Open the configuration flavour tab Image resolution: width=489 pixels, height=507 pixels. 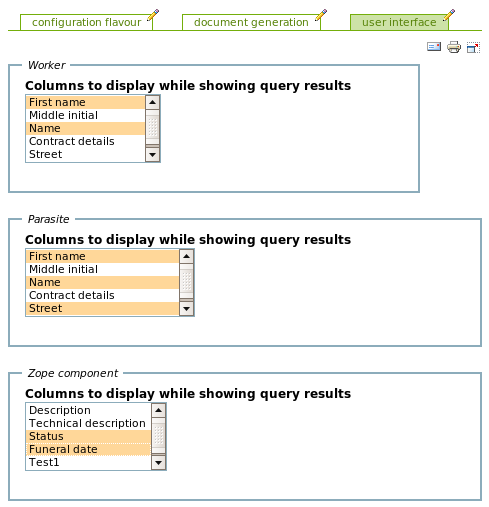pos(86,22)
